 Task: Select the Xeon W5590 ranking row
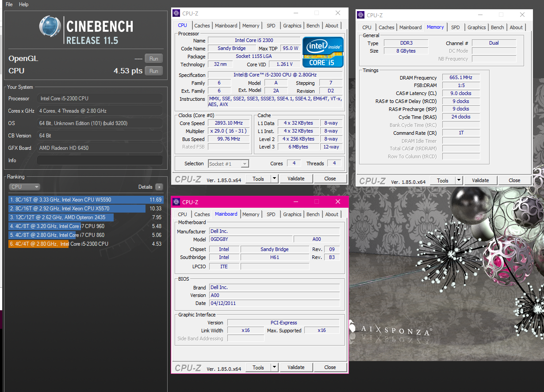[86, 200]
